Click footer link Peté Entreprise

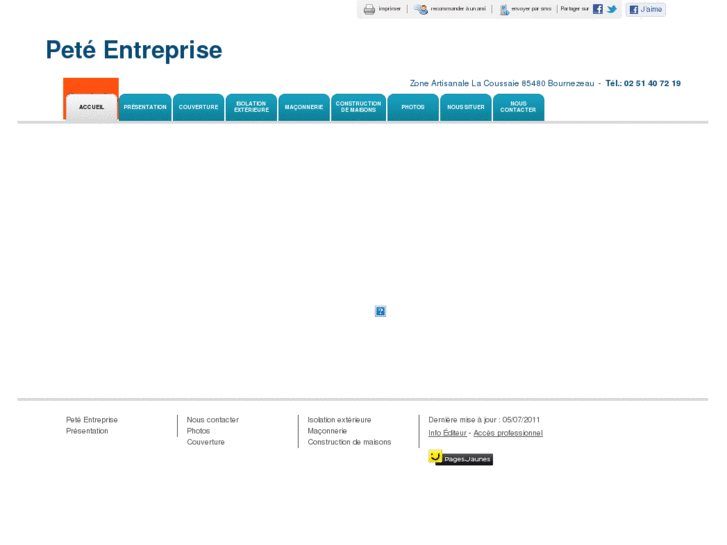coord(92,420)
